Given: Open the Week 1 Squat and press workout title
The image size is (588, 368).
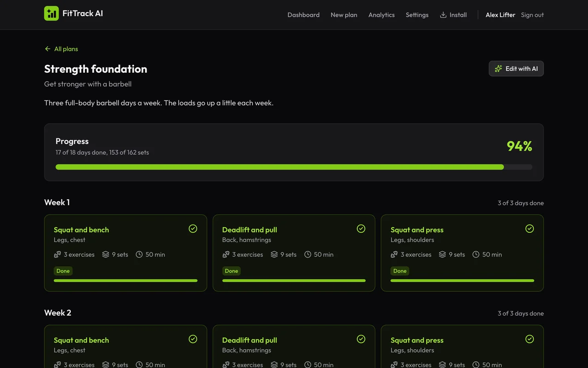Looking at the screenshot, I should click(417, 230).
